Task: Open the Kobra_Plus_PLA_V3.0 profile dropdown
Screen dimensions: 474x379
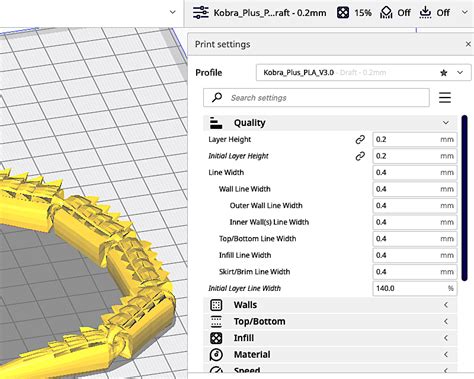Action: point(363,73)
